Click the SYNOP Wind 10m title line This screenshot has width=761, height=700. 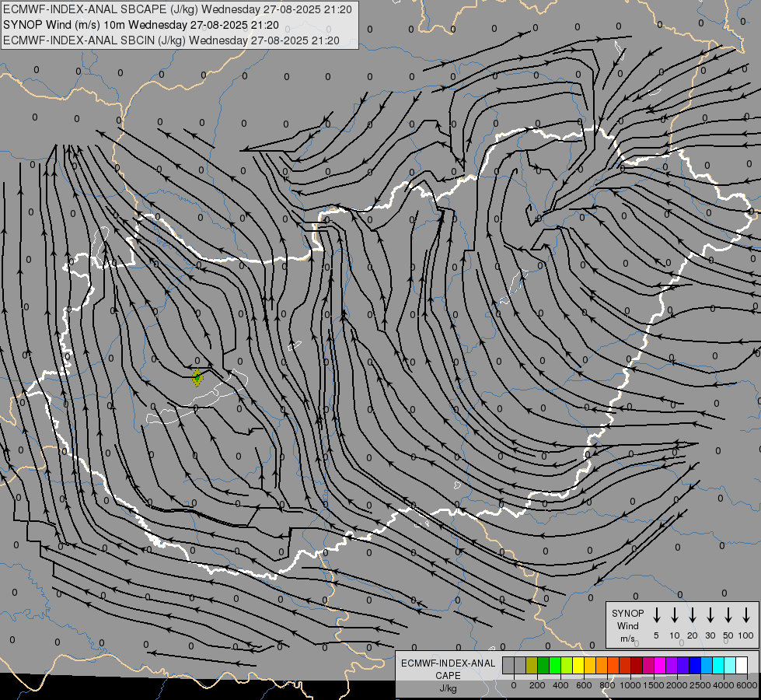pos(141,25)
